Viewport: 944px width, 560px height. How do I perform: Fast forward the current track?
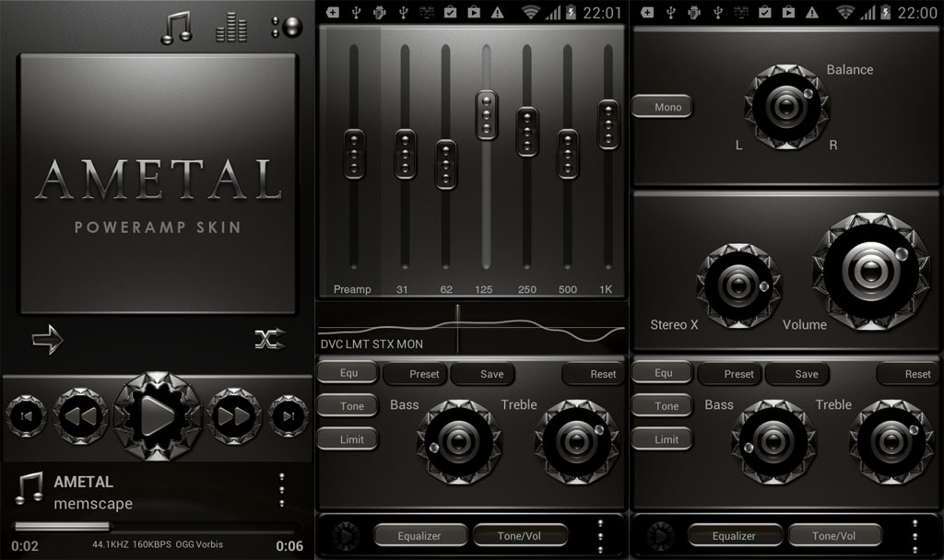[x=234, y=415]
